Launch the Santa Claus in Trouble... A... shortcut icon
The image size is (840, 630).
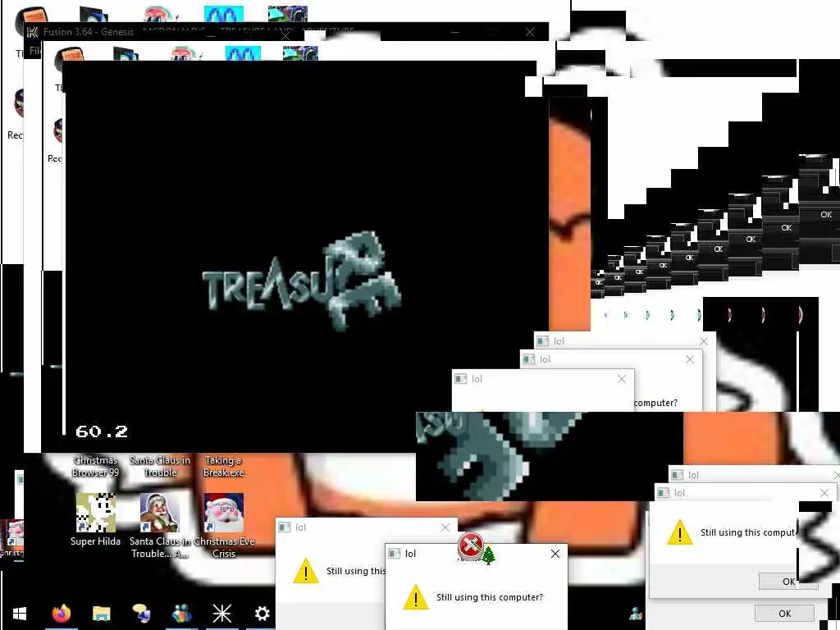(x=159, y=513)
